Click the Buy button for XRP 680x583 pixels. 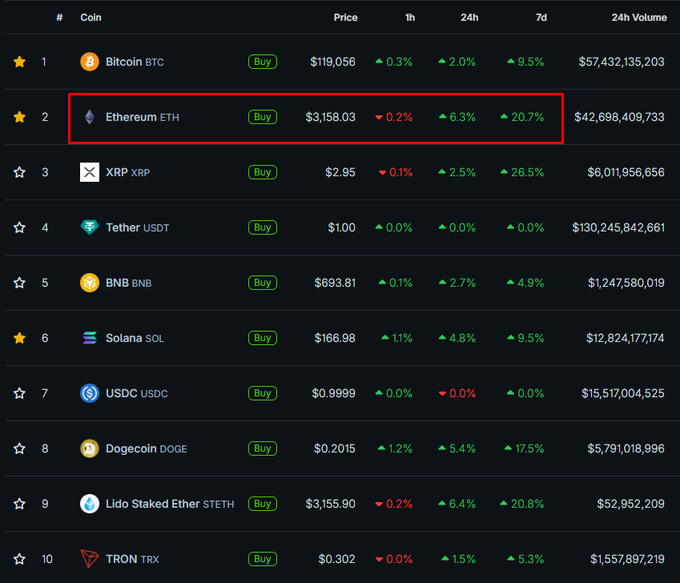coord(262,172)
